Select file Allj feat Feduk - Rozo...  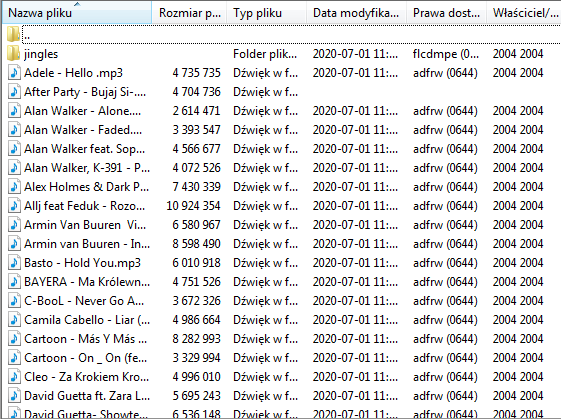click(84, 206)
